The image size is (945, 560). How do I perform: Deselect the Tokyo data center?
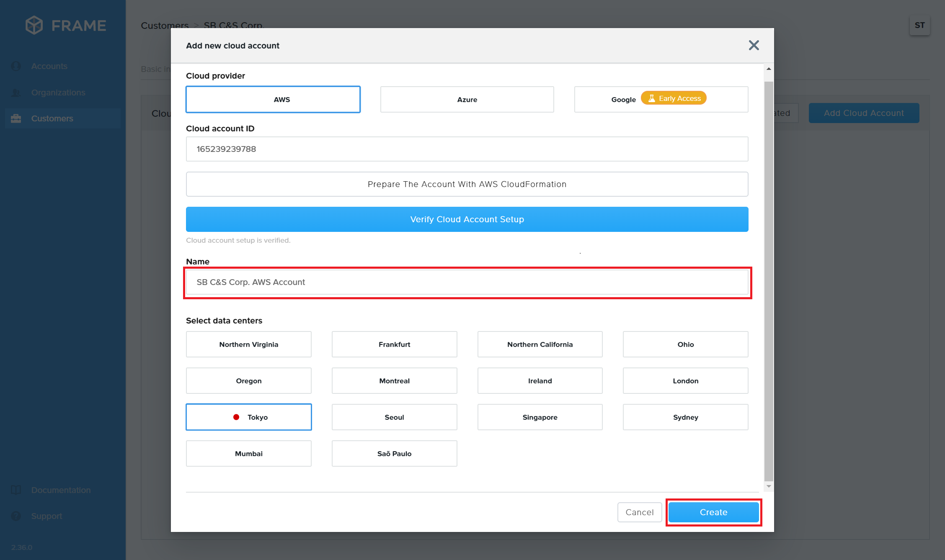pos(249,417)
